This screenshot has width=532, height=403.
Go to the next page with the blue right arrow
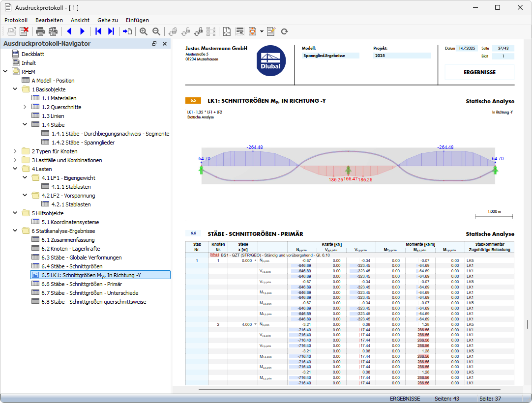click(82, 31)
